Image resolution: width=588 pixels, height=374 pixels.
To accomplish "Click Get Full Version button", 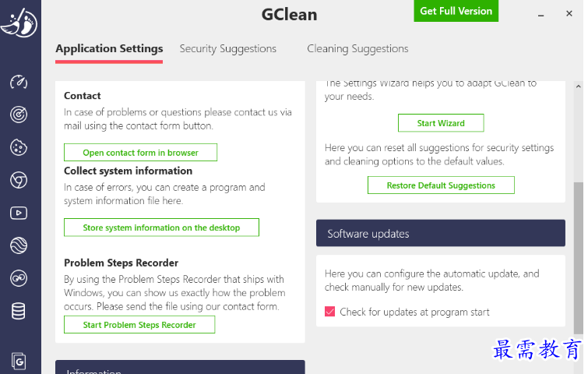I will [x=456, y=11].
